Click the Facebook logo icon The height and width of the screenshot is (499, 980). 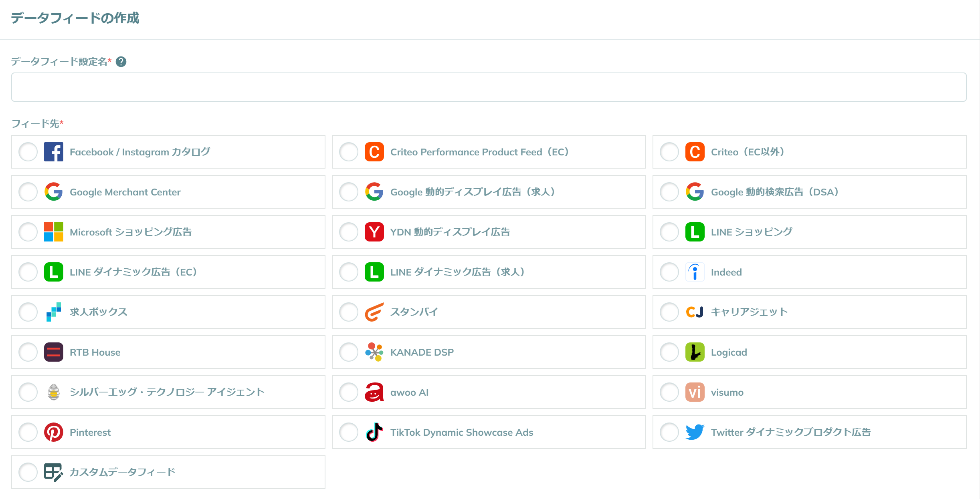tap(54, 152)
